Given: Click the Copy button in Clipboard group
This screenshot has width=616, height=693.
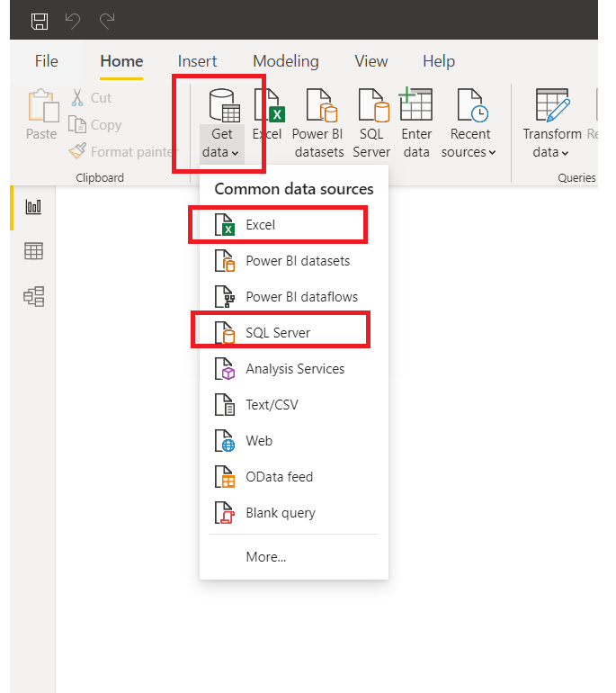Looking at the screenshot, I should 95,125.
